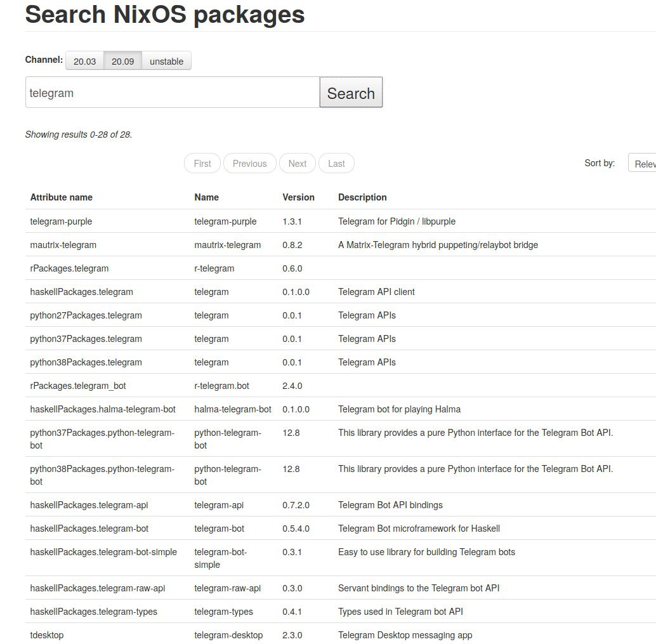Click version 0.8.2 of mautrix-telegram
Screen dimensions: 656x644
click(292, 245)
